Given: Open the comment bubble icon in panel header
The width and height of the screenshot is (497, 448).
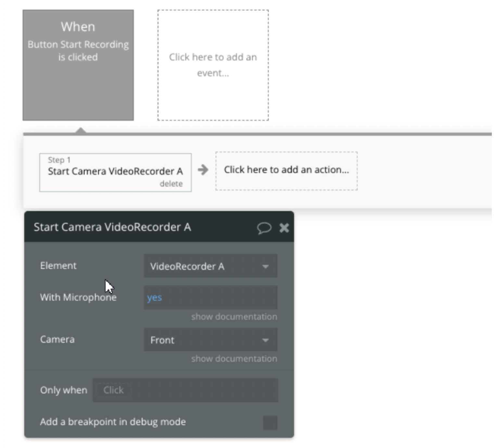Looking at the screenshot, I should click(x=264, y=228).
